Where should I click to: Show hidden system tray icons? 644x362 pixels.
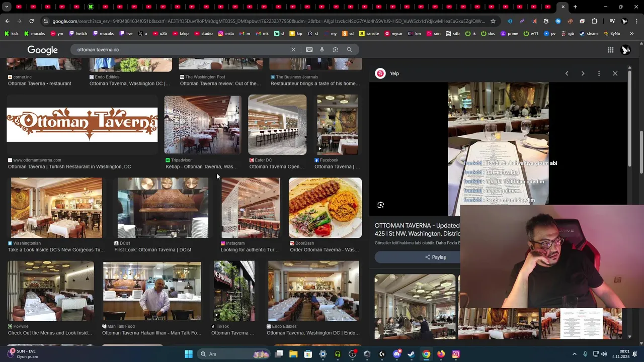pos(574,354)
